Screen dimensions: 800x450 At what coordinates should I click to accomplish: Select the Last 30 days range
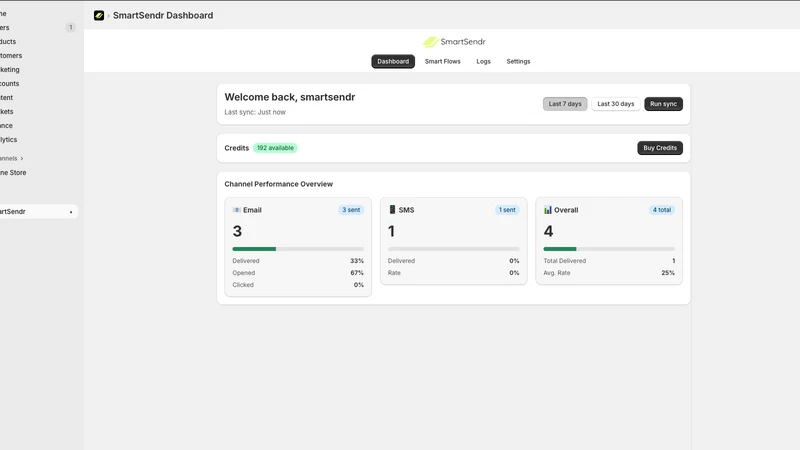click(x=615, y=104)
